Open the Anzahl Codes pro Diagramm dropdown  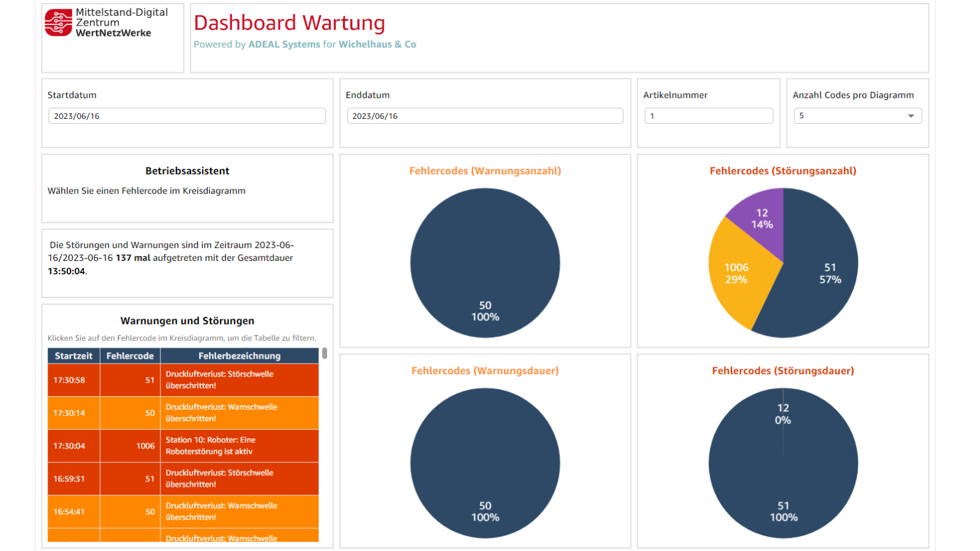click(858, 116)
